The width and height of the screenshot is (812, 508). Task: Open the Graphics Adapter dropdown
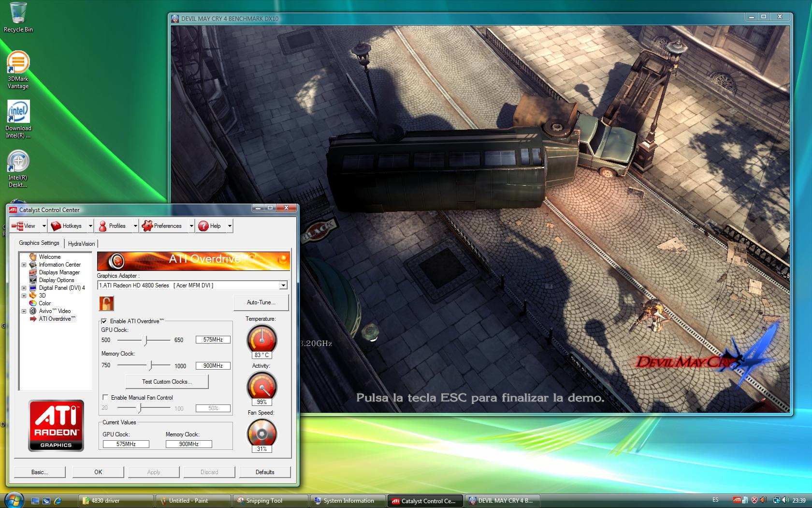pyautogui.click(x=283, y=285)
